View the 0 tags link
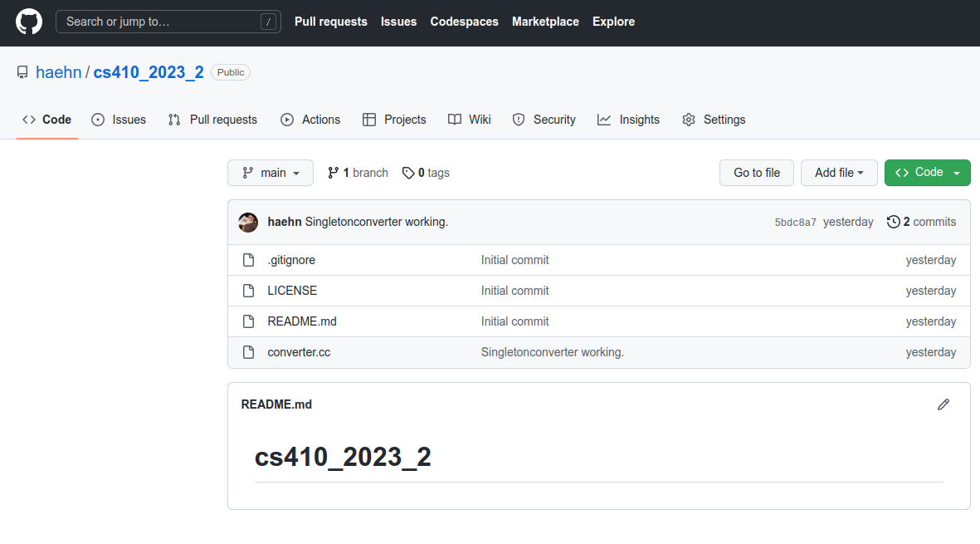Viewport: 980px width, 544px height. (426, 173)
